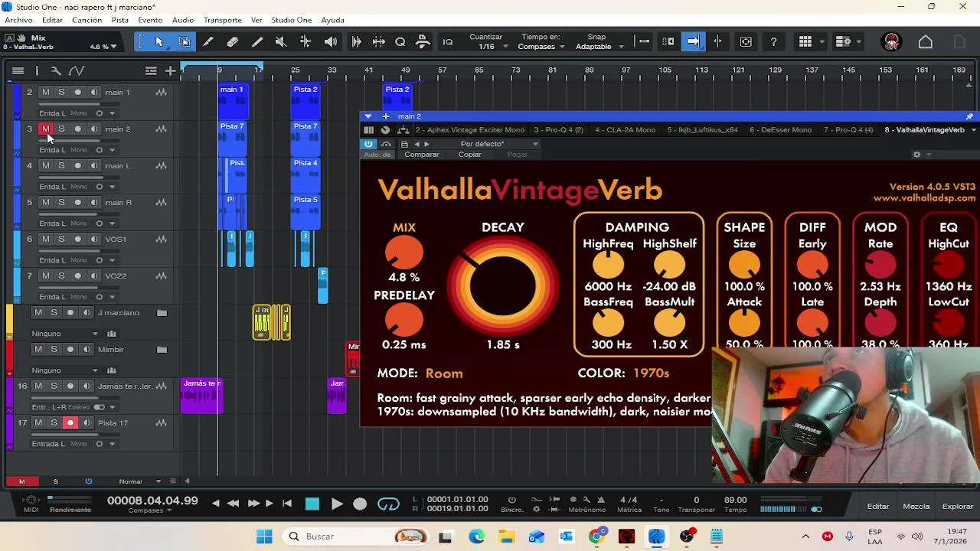Start playback with the play button
The width and height of the screenshot is (980, 551).
[337, 504]
